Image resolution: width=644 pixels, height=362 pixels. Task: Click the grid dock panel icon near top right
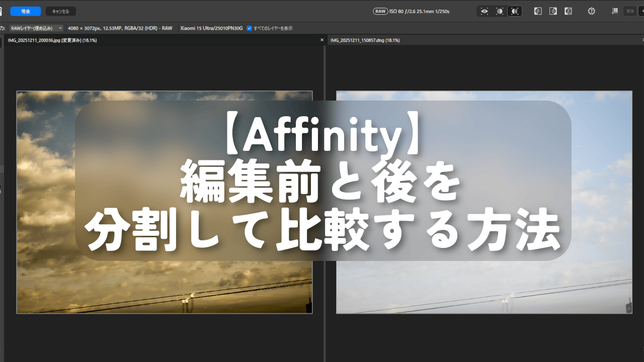pos(614,11)
